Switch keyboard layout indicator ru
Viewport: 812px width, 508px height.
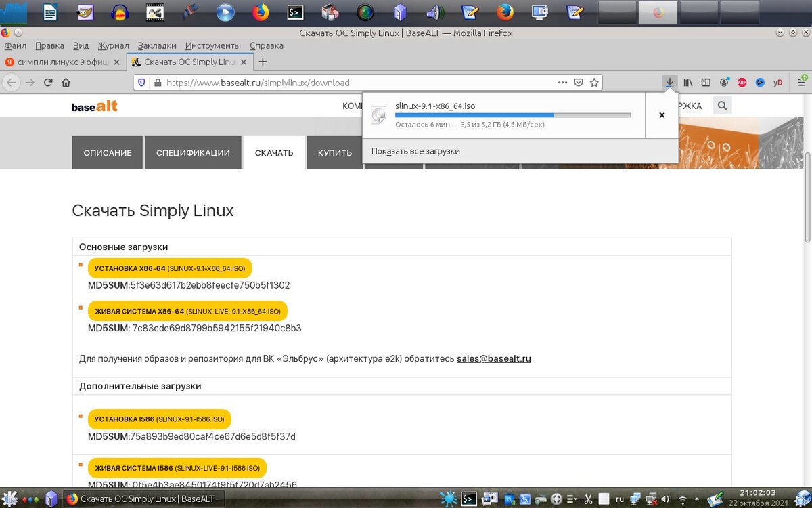click(619, 500)
